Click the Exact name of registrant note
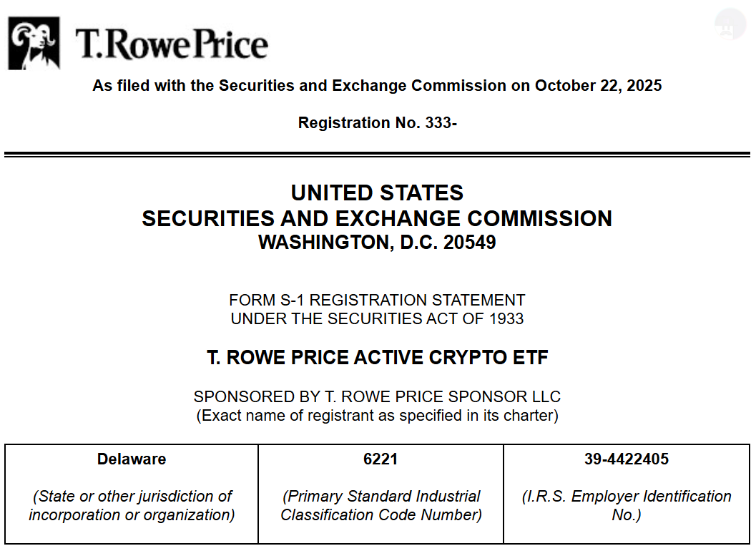The width and height of the screenshot is (756, 556). (377, 415)
